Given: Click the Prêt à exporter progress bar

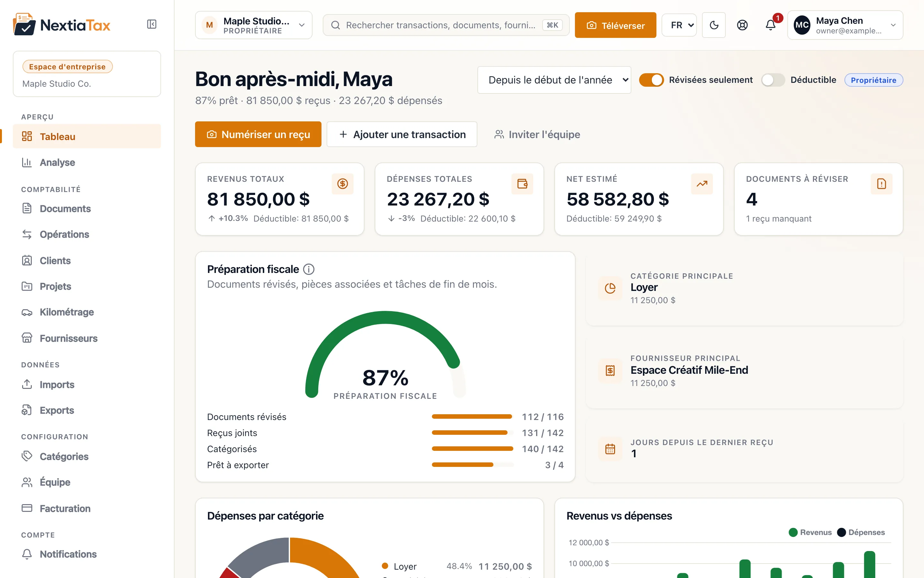Looking at the screenshot, I should point(473,465).
